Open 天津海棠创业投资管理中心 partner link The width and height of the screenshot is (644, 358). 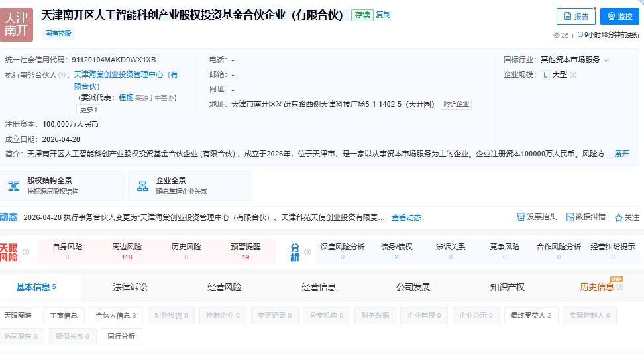pos(126,80)
